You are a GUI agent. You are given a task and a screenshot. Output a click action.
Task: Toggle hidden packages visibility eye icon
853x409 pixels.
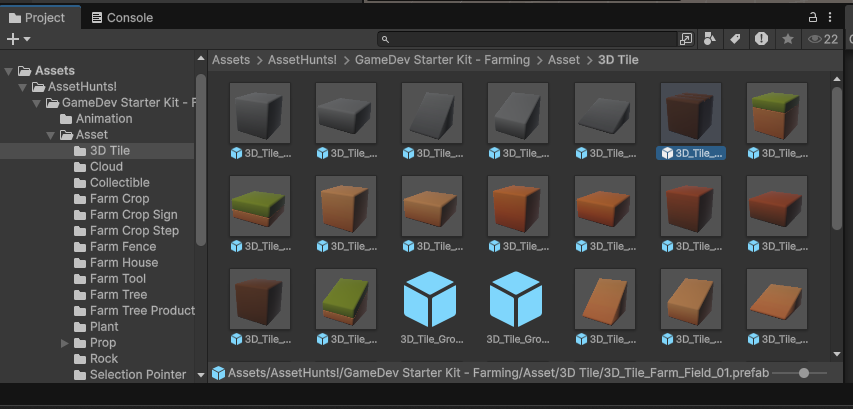pyautogui.click(x=822, y=39)
